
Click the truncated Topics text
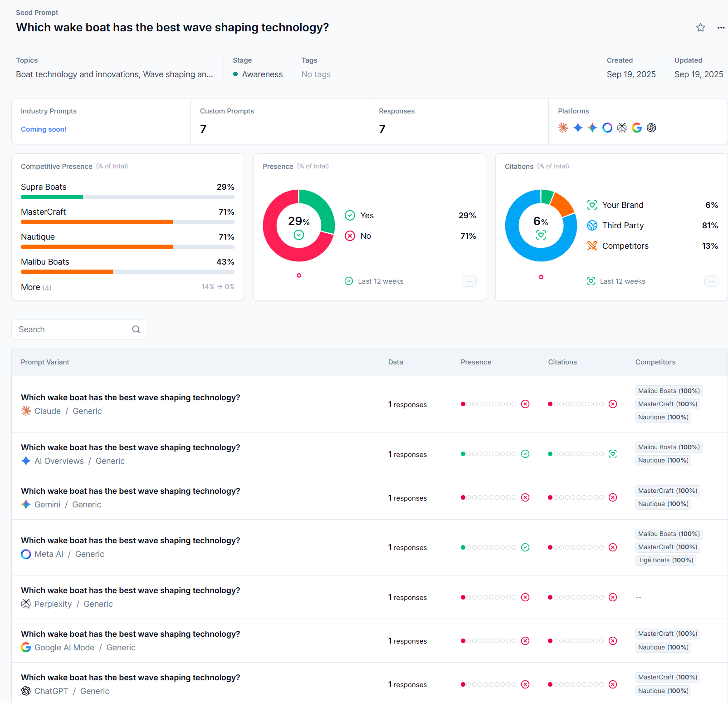[114, 74]
